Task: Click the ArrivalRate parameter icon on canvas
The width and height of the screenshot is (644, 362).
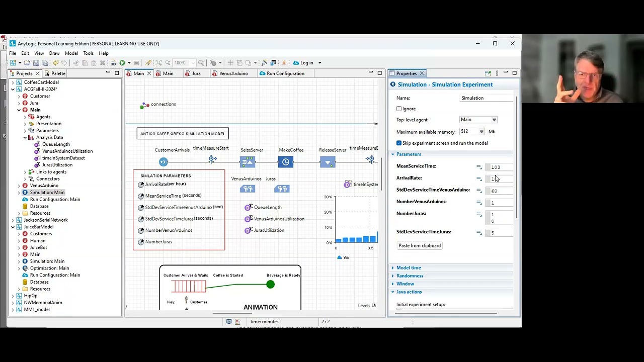Action: (x=141, y=185)
